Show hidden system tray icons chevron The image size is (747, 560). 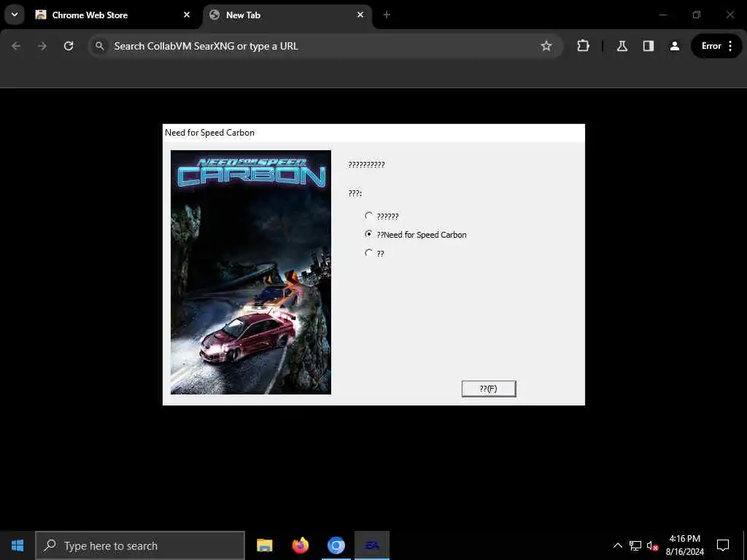point(617,545)
